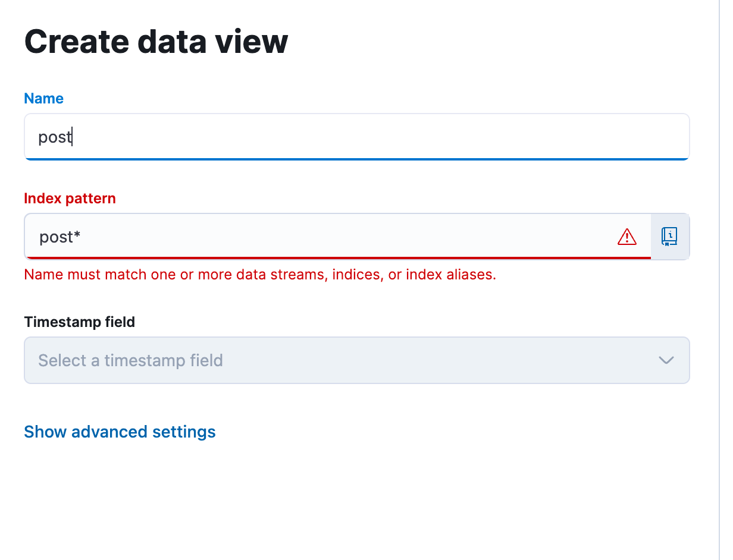
Task: Click the Create data view heading
Action: (156, 42)
